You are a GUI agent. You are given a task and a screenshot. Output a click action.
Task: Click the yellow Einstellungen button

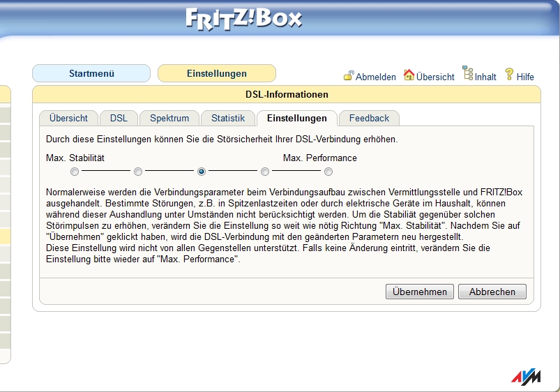(217, 74)
